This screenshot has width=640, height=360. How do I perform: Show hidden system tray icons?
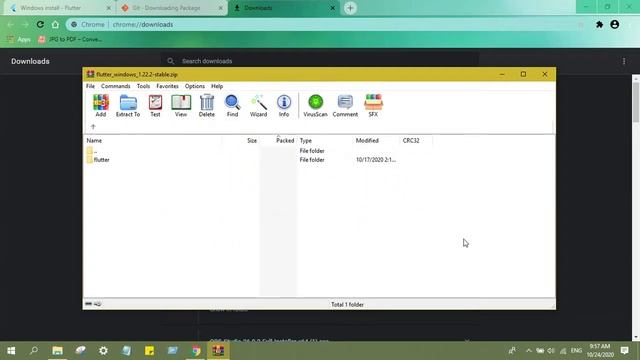coord(529,351)
